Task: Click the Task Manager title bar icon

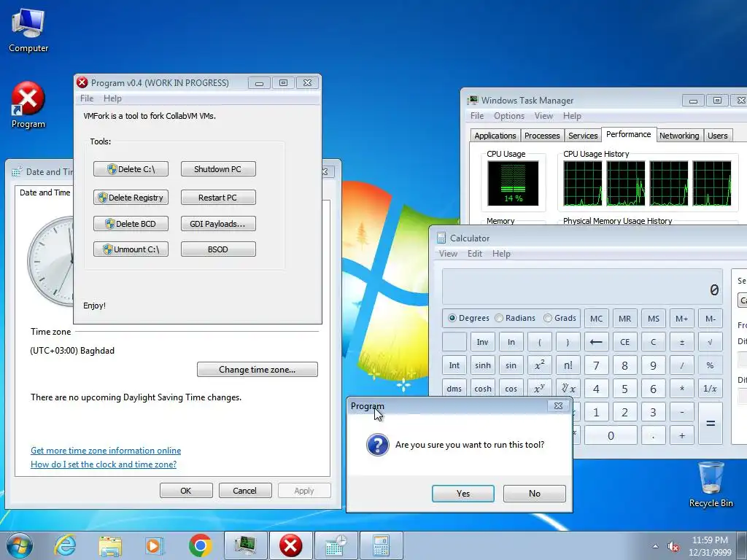Action: (x=473, y=100)
